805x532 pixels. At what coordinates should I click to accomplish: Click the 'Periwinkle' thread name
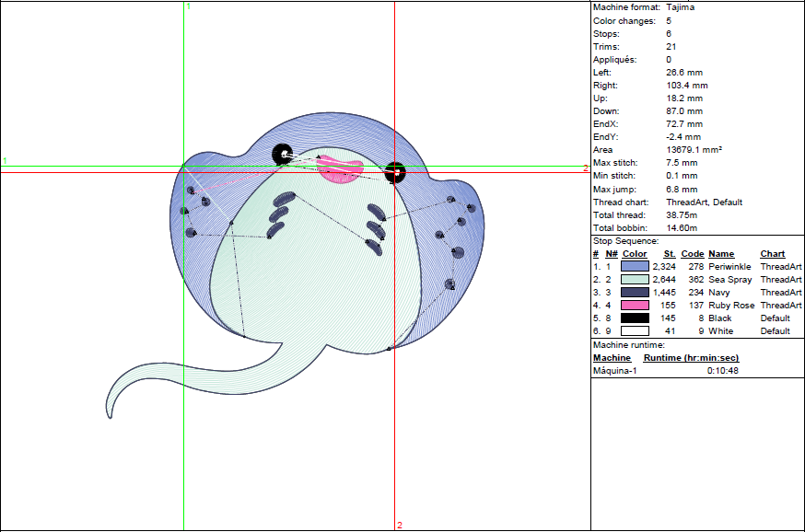729,266
